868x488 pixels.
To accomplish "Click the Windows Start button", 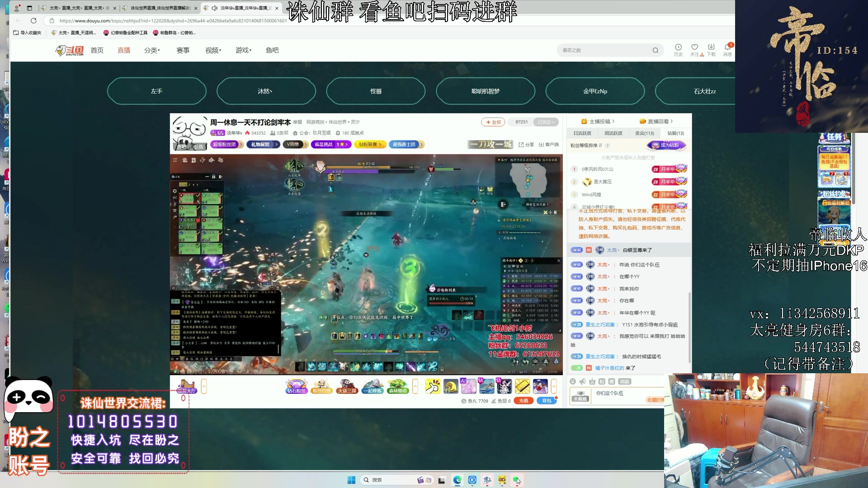I will coord(351,480).
